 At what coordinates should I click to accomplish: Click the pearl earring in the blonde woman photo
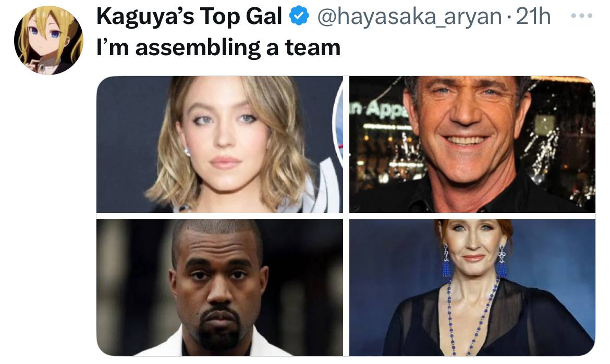pos(187,152)
